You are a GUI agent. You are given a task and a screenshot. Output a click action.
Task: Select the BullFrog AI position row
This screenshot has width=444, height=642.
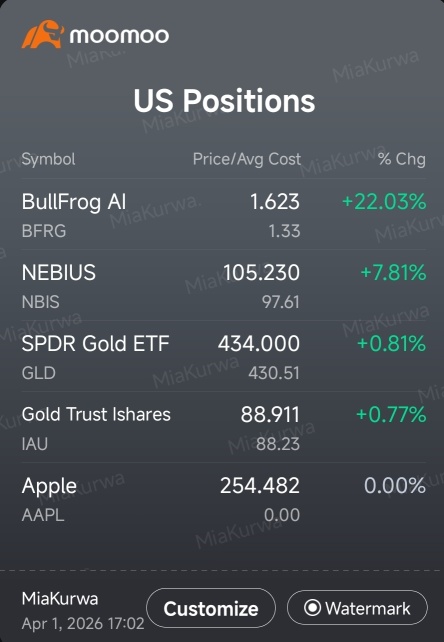click(x=224, y=215)
